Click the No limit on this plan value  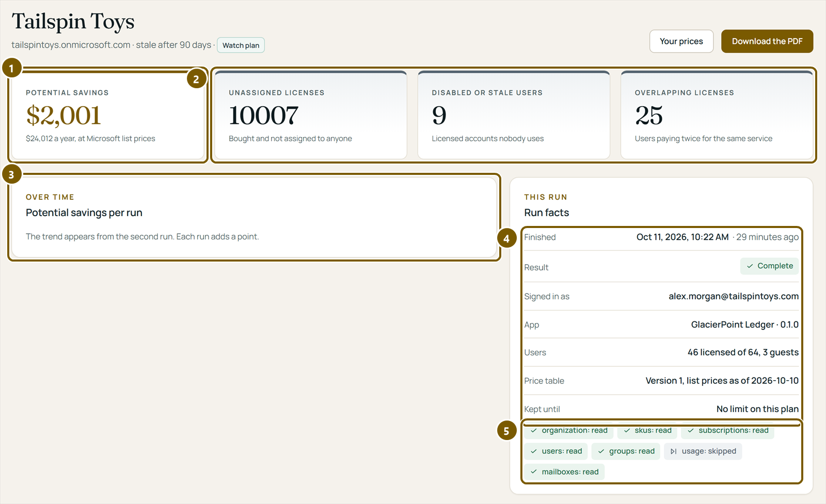point(757,409)
